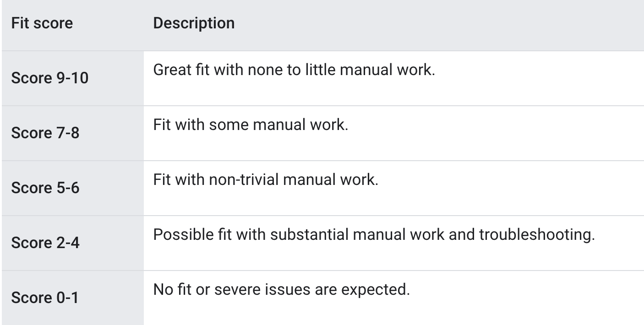Click the 'Description' column header
This screenshot has height=325, width=644.
tap(194, 23)
